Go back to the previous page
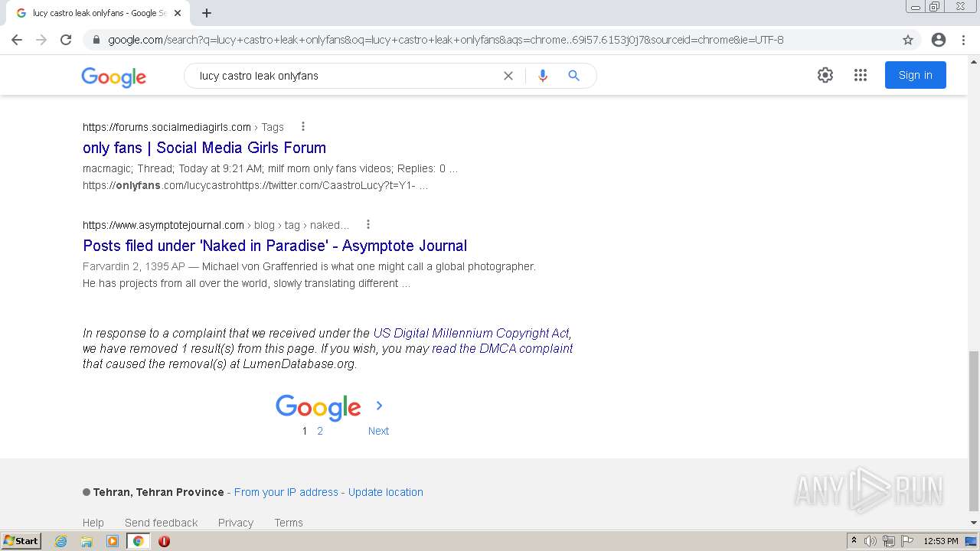This screenshot has width=980, height=551. coord(17,40)
